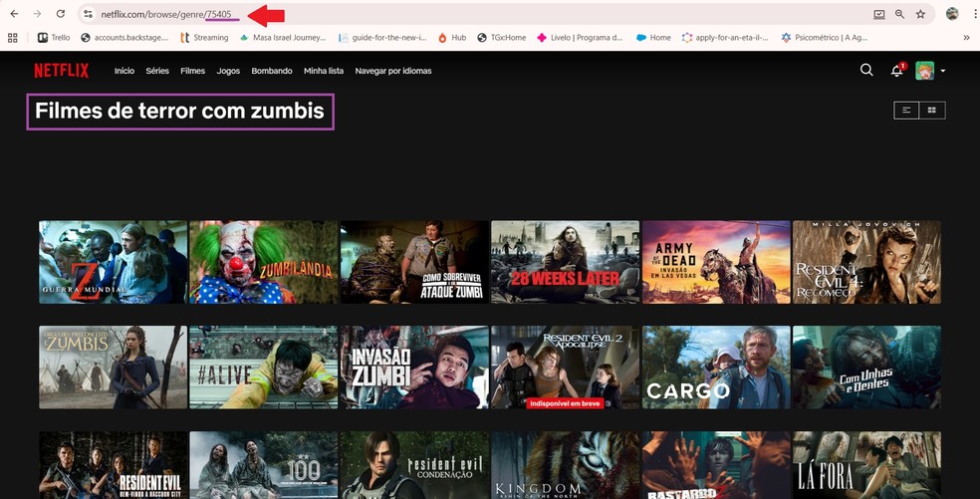
Task: Open the zoom magnifier icon in address bar
Action: [900, 14]
